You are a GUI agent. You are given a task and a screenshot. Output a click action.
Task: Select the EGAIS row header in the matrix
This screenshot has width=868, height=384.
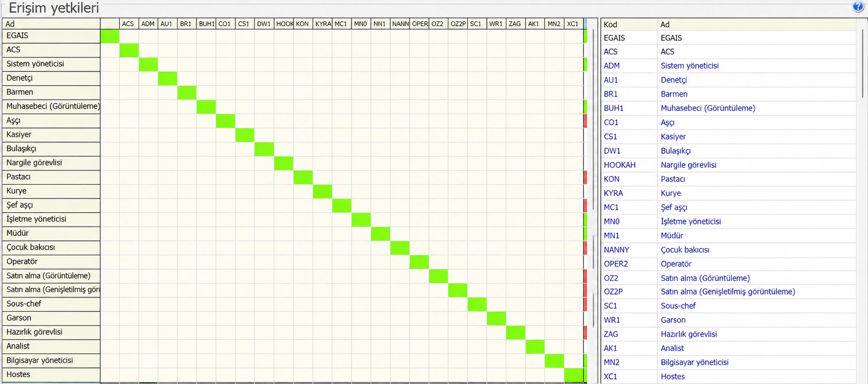coord(51,36)
